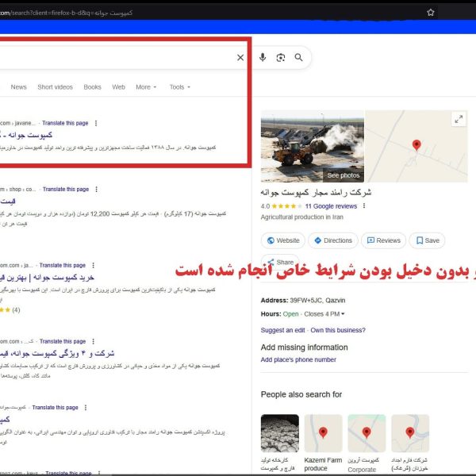This screenshot has width=476, height=476.
Task: Switch to the Books tab
Action: click(92, 87)
